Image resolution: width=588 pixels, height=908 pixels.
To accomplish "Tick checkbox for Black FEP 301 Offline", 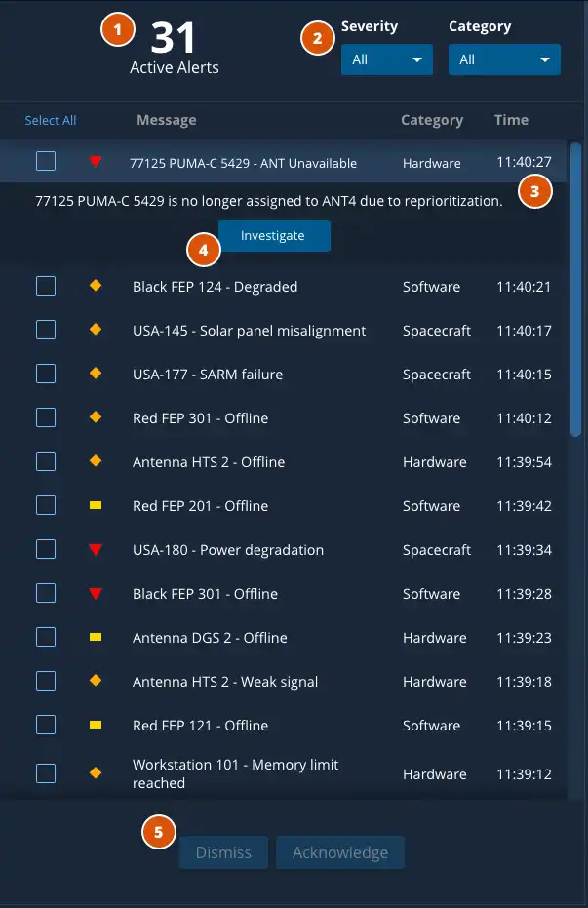I will (x=46, y=594).
